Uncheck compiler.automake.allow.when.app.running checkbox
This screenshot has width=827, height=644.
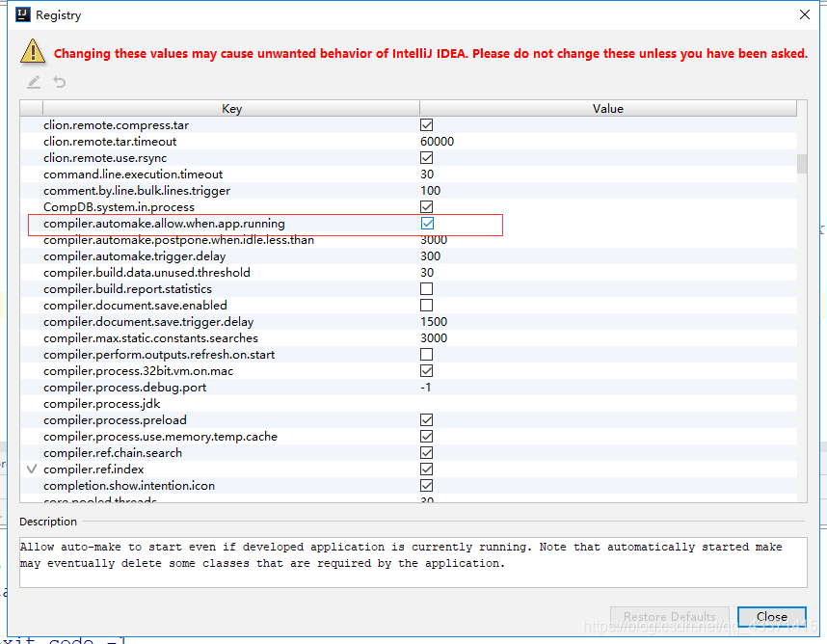(427, 223)
